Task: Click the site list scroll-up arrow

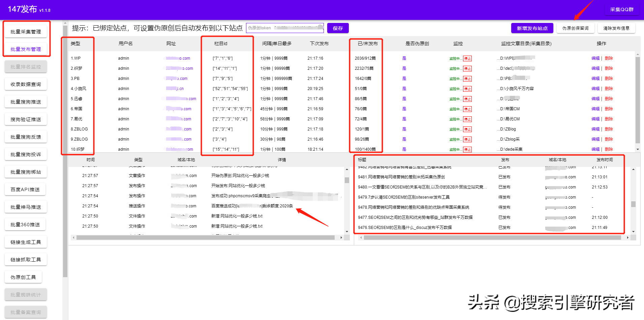Action: click(x=637, y=54)
